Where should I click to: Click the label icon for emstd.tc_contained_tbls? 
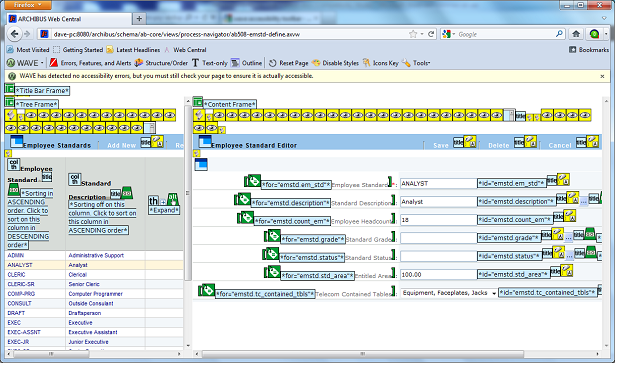coord(208,290)
